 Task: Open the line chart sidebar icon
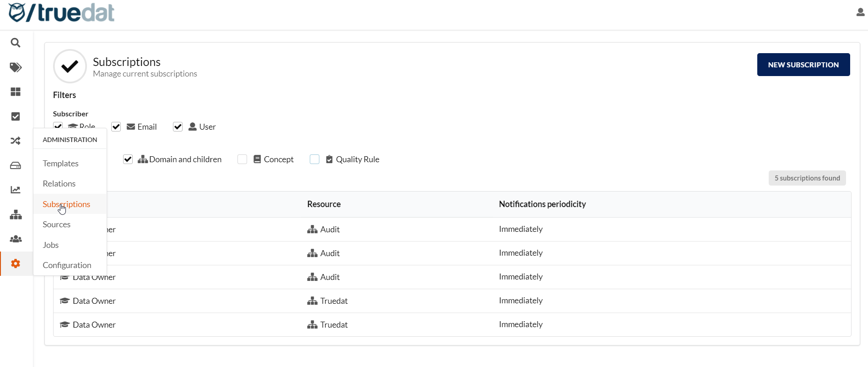(16, 190)
